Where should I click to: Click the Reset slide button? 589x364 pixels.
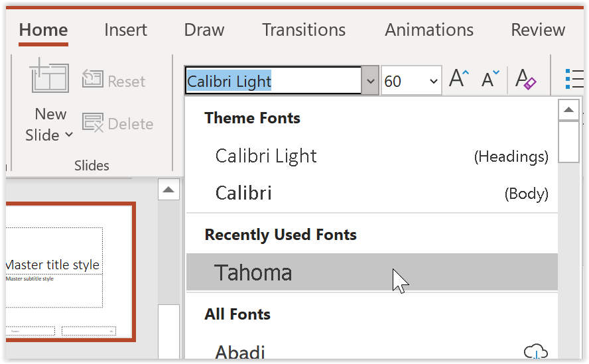coord(113,80)
